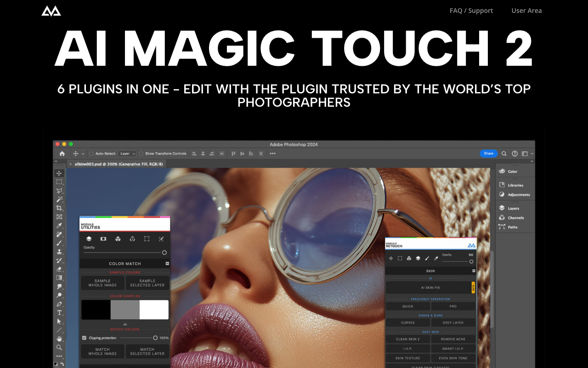Expand the toolbar with double-arrow
588x368 pixels.
tap(56, 161)
